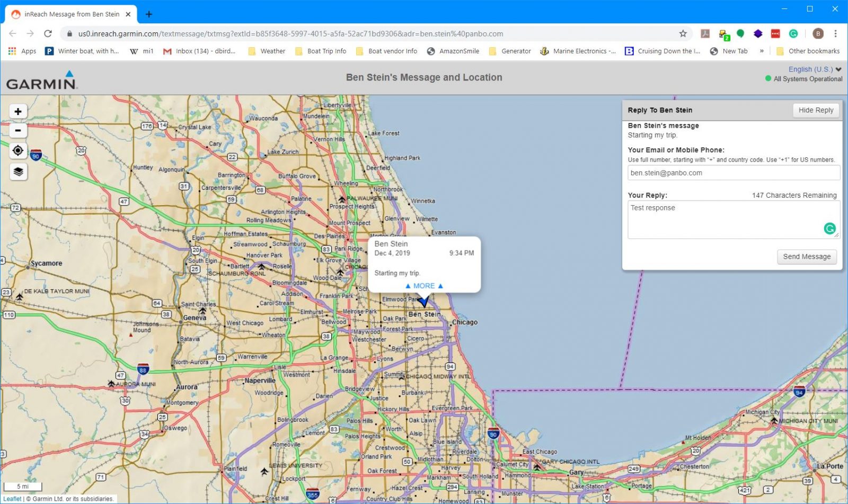
Task: Reload the inReach page
Action: click(48, 33)
